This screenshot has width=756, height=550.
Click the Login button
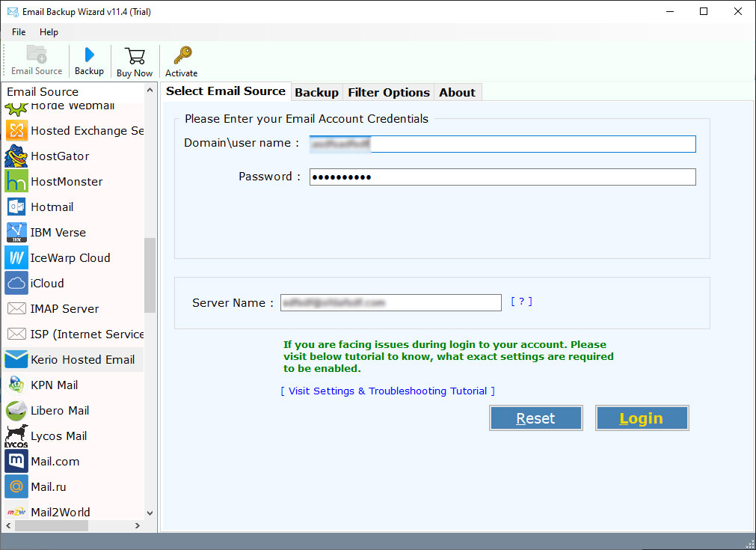click(x=642, y=418)
